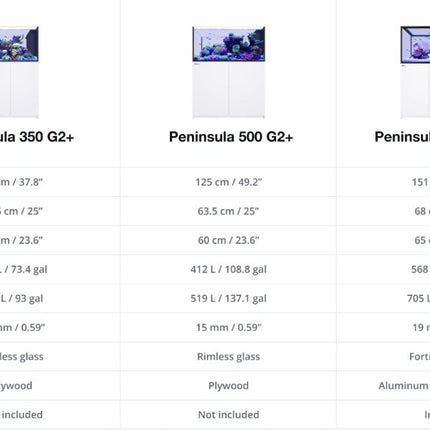Click the 60 cm / 23.6" cell in the 500 column
430x430 pixels.
pyautogui.click(x=228, y=240)
